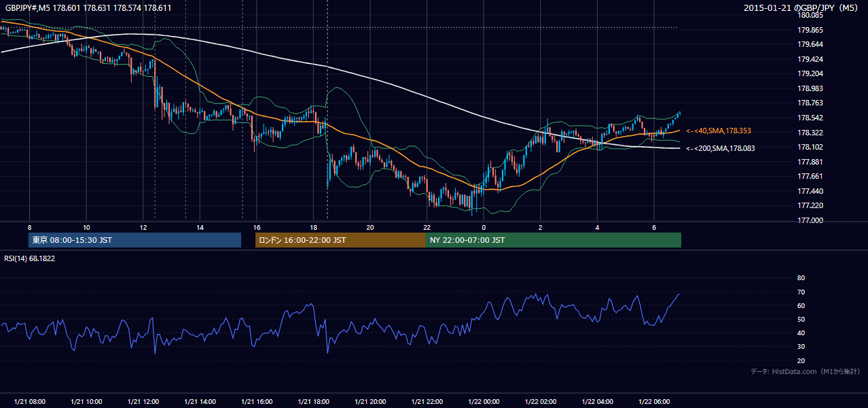Click the RSI axis level 80
Image resolution: width=868 pixels, height=408 pixels.
(801, 278)
